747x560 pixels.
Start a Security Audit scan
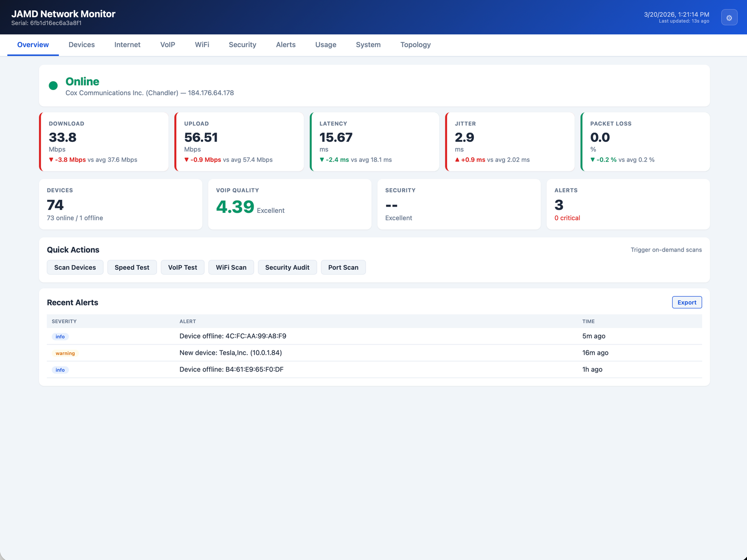pyautogui.click(x=287, y=267)
